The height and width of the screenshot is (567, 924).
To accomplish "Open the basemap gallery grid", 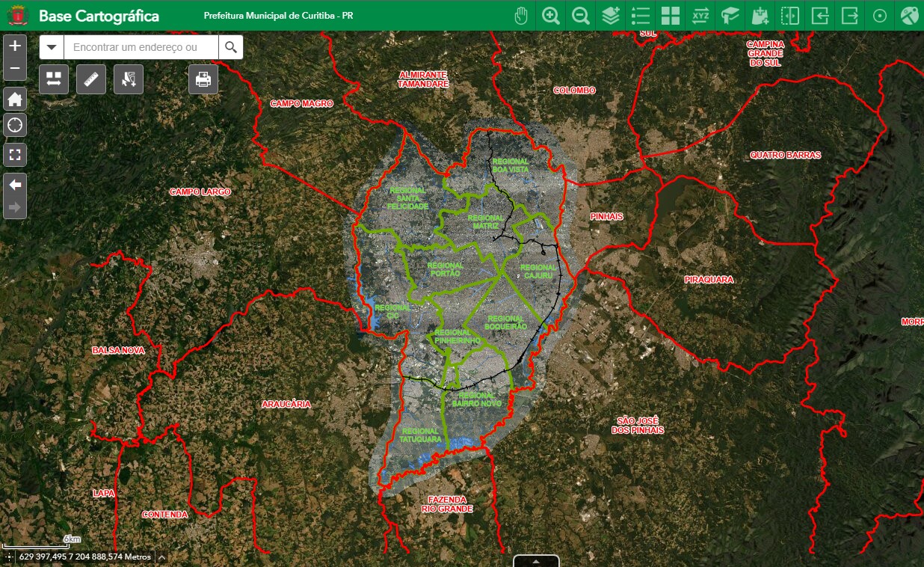I will click(671, 16).
